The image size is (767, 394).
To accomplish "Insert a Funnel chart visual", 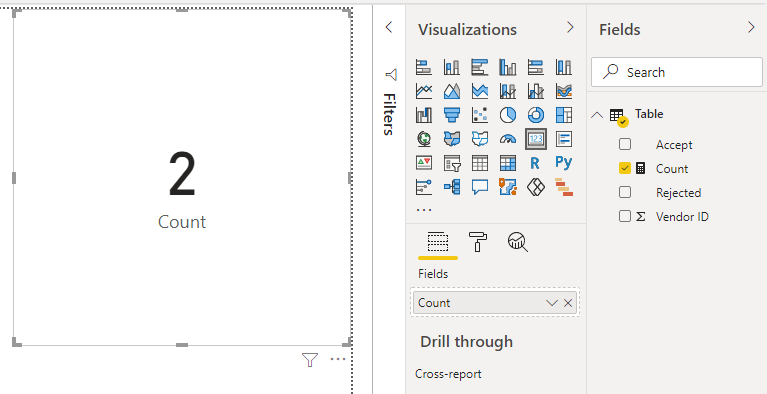I will [451, 115].
